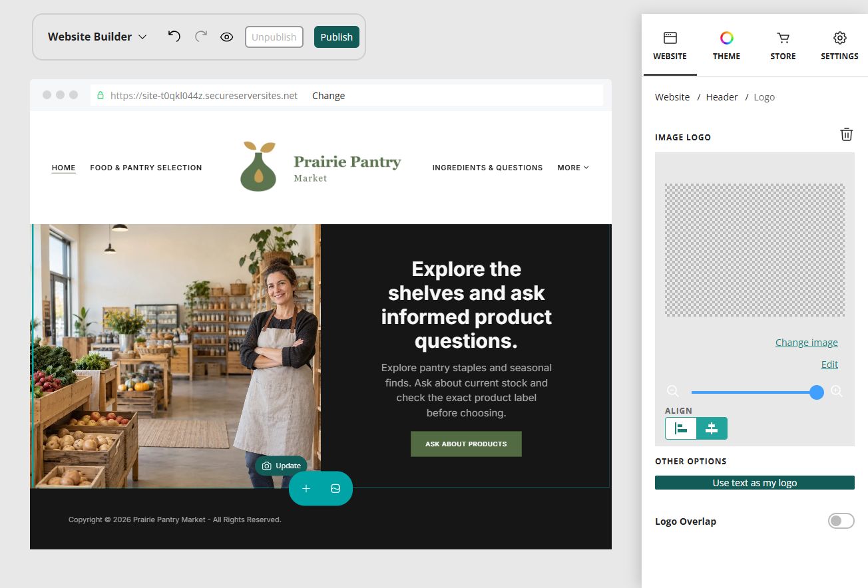The width and height of the screenshot is (868, 588).
Task: Select Food & Pantry Selection nav item
Action: point(146,168)
